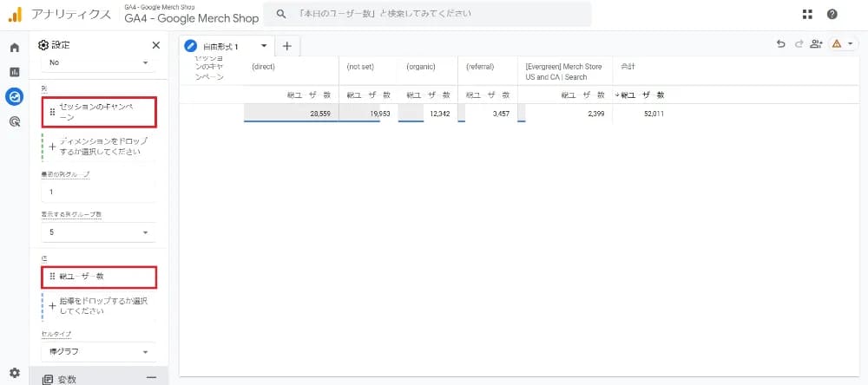868x385 pixels.
Task: Open the Admin gear icon at bottom left
Action: (x=15, y=373)
